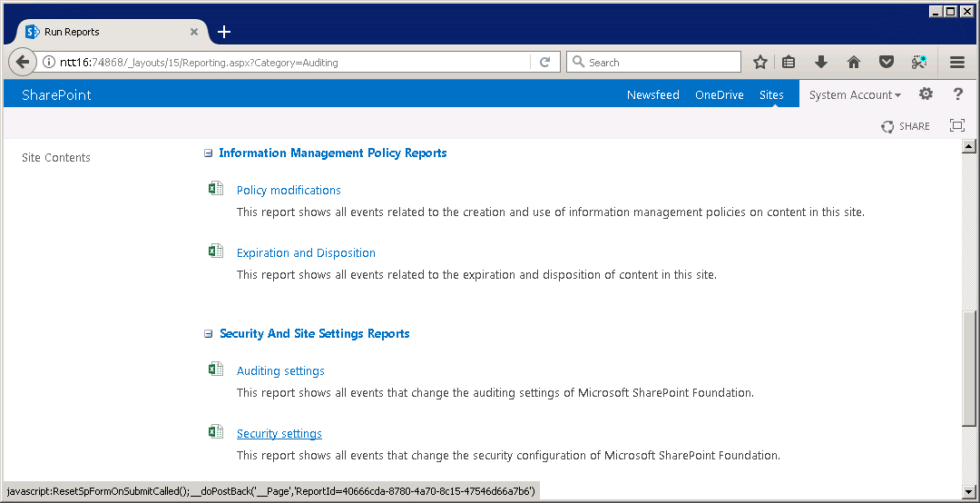Maximize the browser window
This screenshot has width=980, height=503.
950,11
